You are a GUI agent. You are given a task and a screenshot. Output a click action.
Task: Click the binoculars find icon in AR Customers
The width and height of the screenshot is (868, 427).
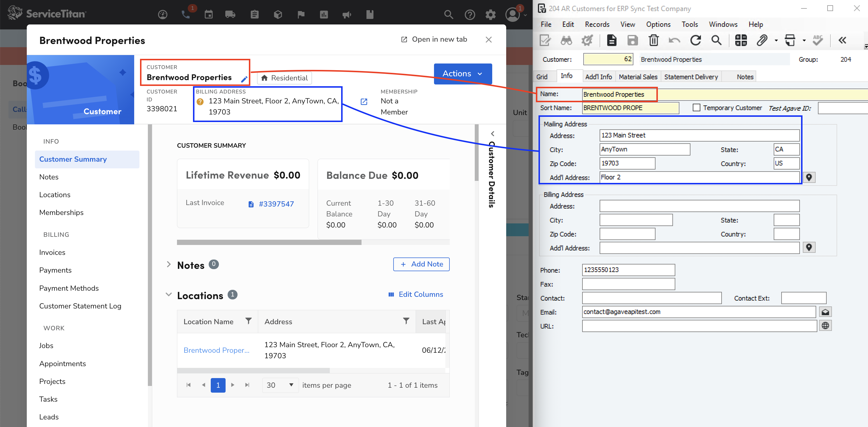tap(566, 40)
